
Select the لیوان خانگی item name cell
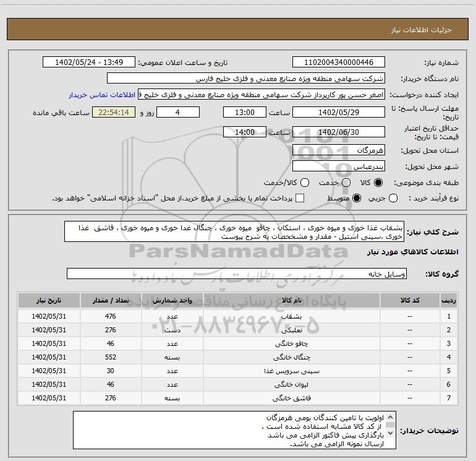click(x=291, y=384)
